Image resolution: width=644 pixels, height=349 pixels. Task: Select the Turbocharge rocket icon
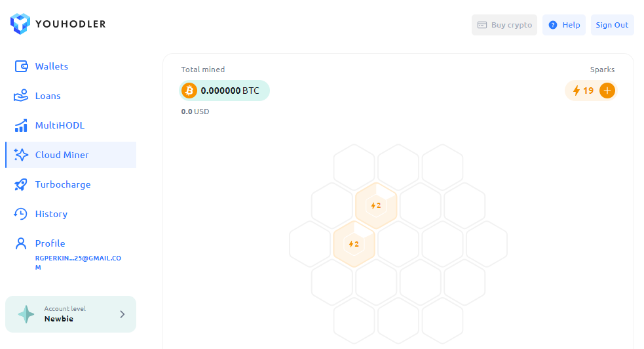(x=21, y=184)
